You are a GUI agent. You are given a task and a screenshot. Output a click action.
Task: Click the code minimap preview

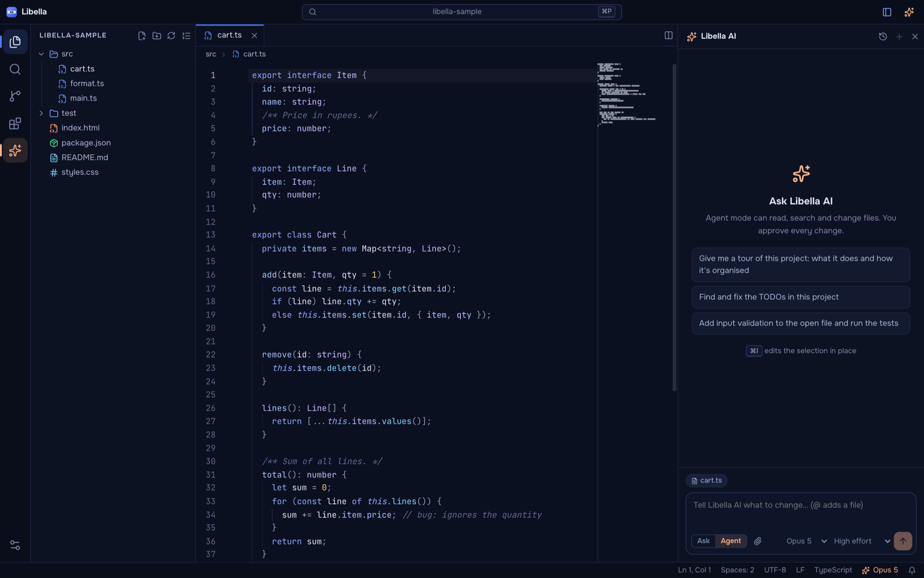pyautogui.click(x=627, y=95)
